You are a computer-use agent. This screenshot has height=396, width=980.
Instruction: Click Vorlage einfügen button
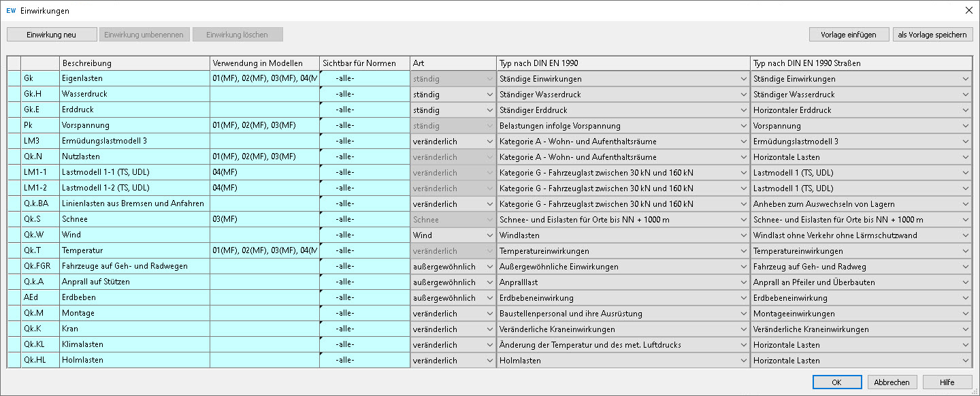coord(849,35)
